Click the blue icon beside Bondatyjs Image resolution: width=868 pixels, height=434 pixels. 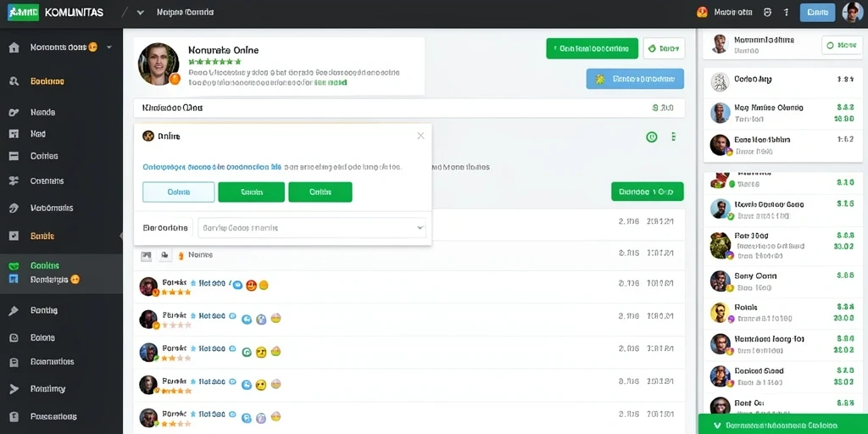pyautogui.click(x=14, y=279)
